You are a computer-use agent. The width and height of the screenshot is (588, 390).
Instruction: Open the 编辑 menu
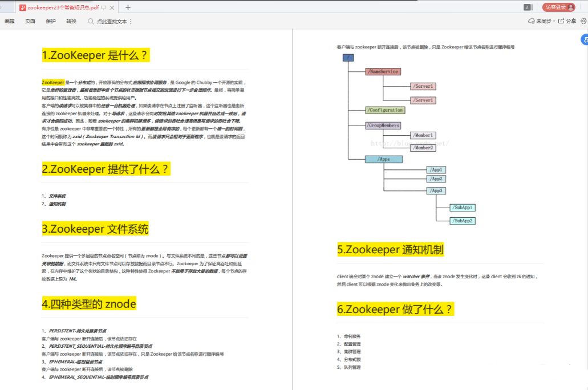point(9,21)
